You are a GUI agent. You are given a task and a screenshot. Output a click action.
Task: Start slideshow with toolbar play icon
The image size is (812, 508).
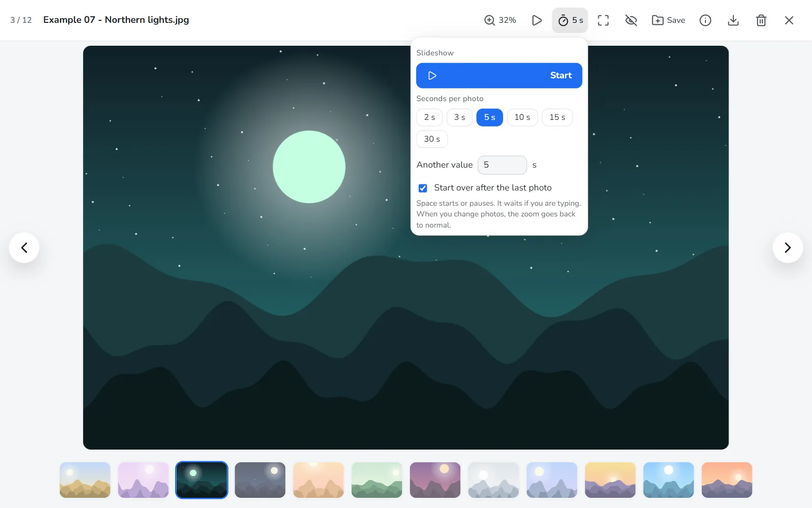click(x=536, y=20)
